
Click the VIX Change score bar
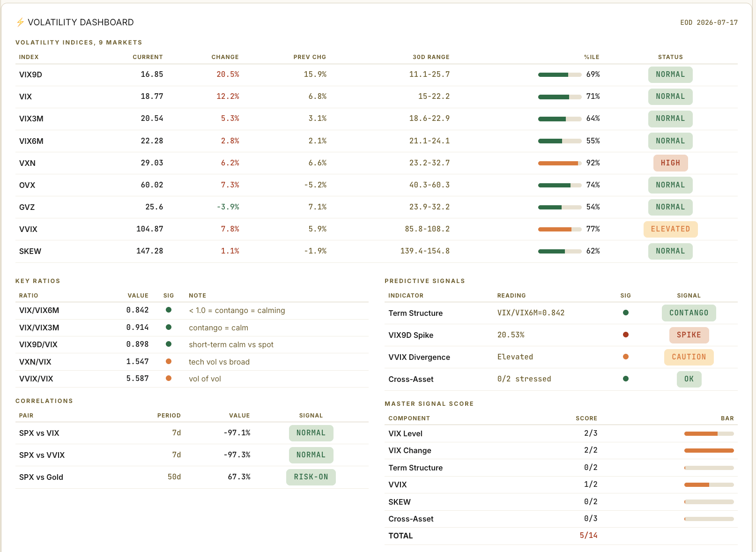click(709, 450)
